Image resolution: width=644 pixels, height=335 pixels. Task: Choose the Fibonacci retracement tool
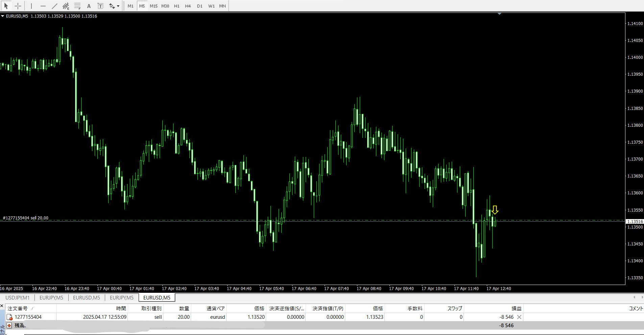(77, 6)
